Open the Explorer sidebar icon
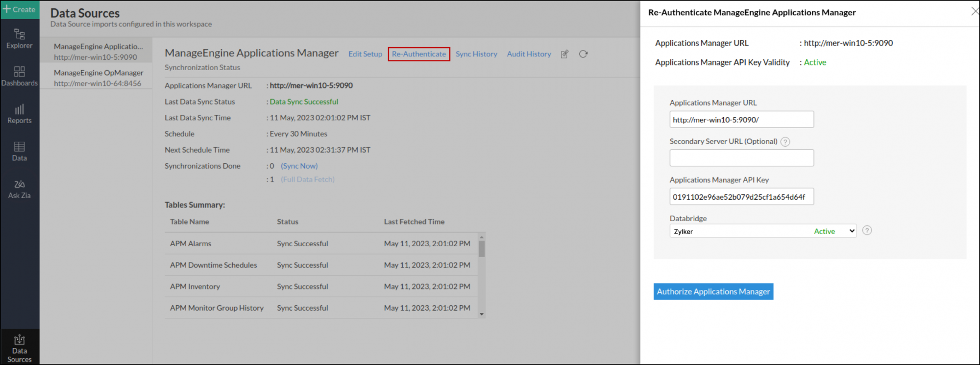Viewport: 980px width, 365px height. (x=20, y=38)
